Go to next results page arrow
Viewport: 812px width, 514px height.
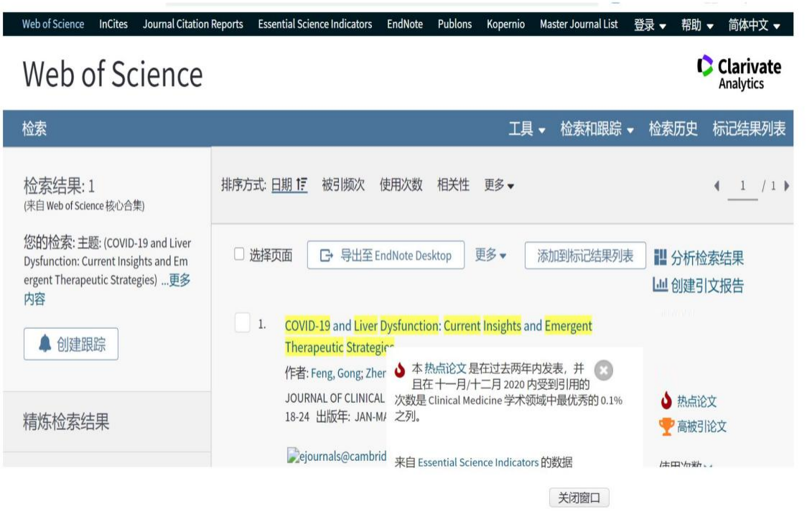point(787,186)
